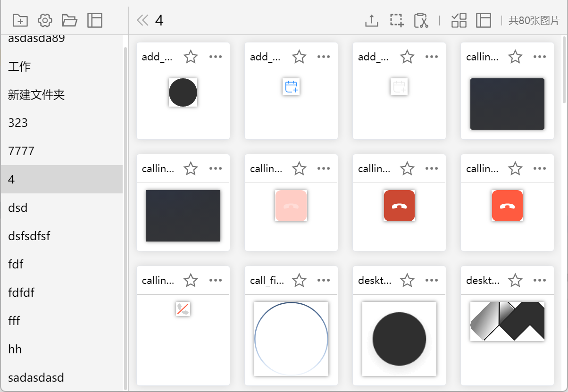Select the blue calendar thumbnail

[291, 87]
